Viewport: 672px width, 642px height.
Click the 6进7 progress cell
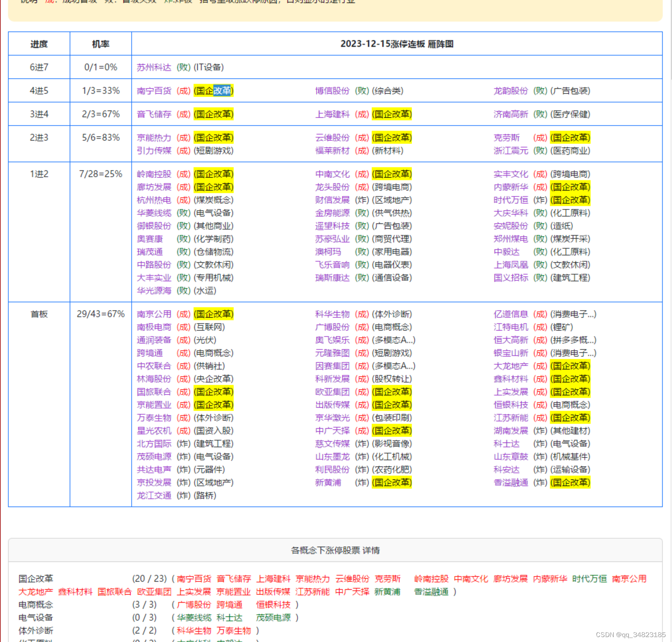(x=39, y=67)
